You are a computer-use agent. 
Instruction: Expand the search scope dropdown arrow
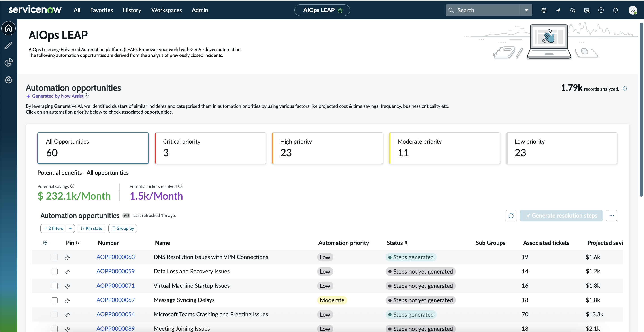[526, 10]
